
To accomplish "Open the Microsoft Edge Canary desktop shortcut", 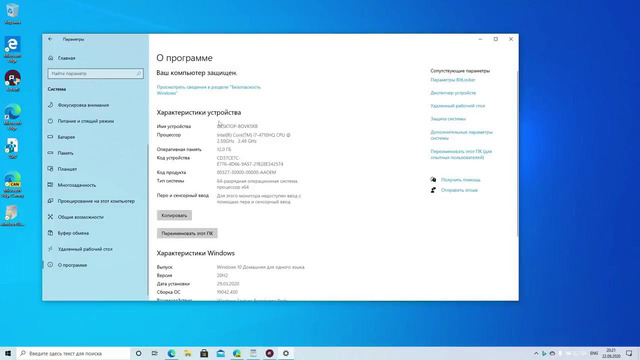I will (13, 185).
